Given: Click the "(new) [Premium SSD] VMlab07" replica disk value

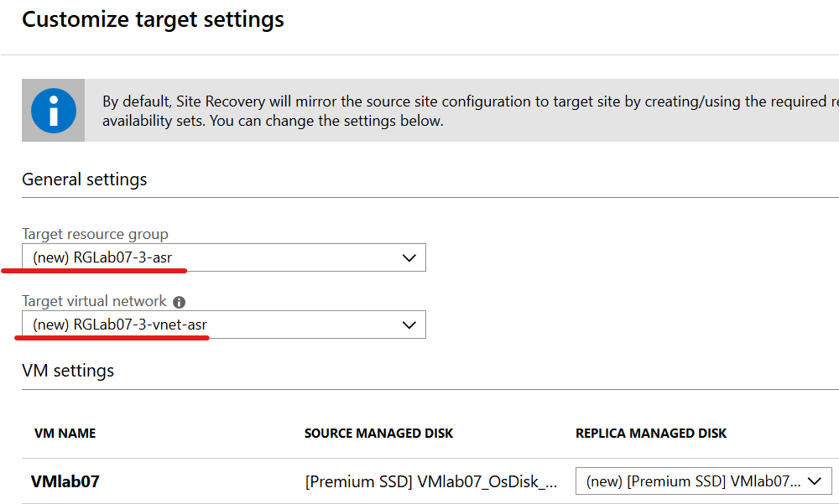Looking at the screenshot, I should click(693, 481).
